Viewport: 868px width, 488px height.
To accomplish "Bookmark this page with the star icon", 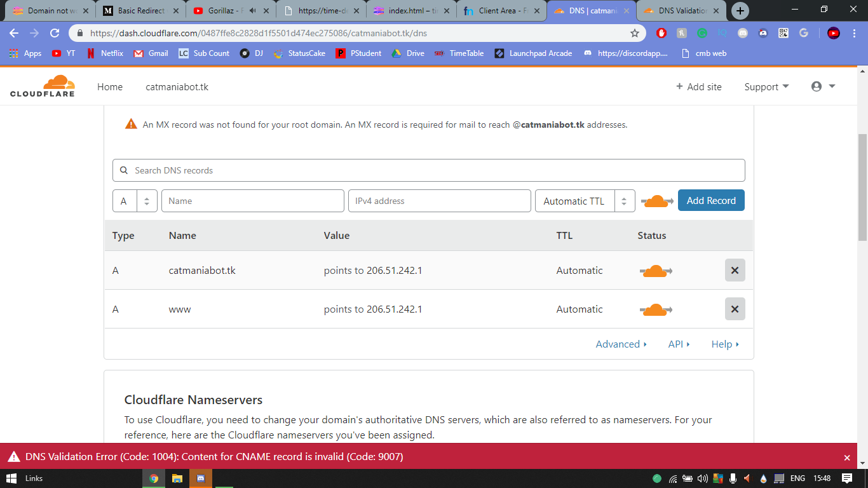I will coord(634,33).
